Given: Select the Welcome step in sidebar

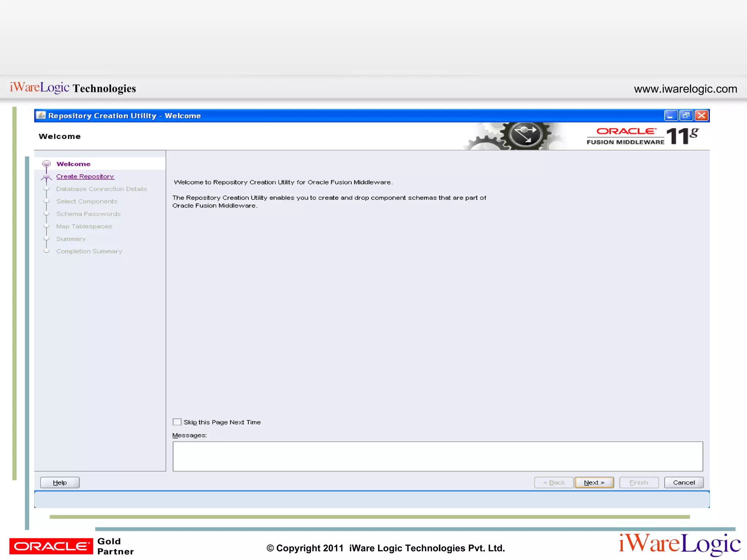Looking at the screenshot, I should coord(73,164).
